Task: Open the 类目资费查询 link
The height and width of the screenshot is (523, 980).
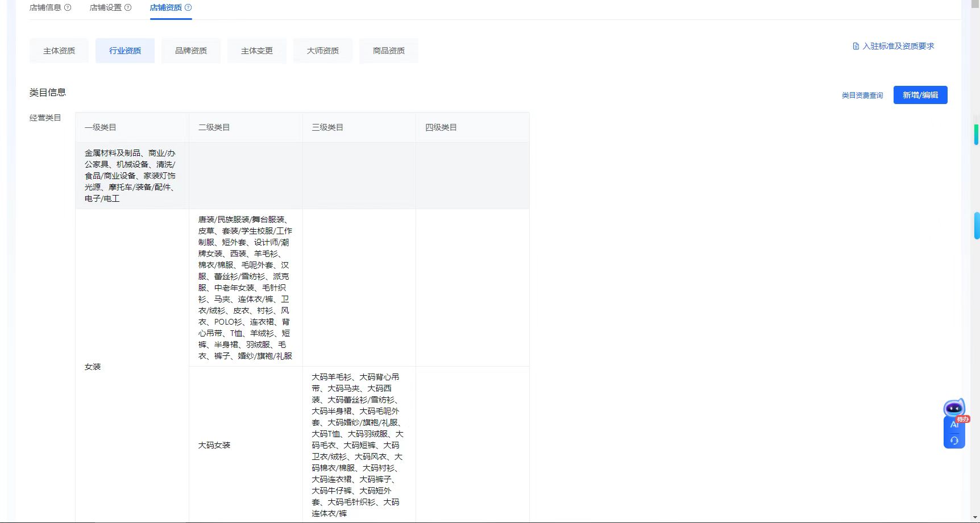Action: click(862, 96)
